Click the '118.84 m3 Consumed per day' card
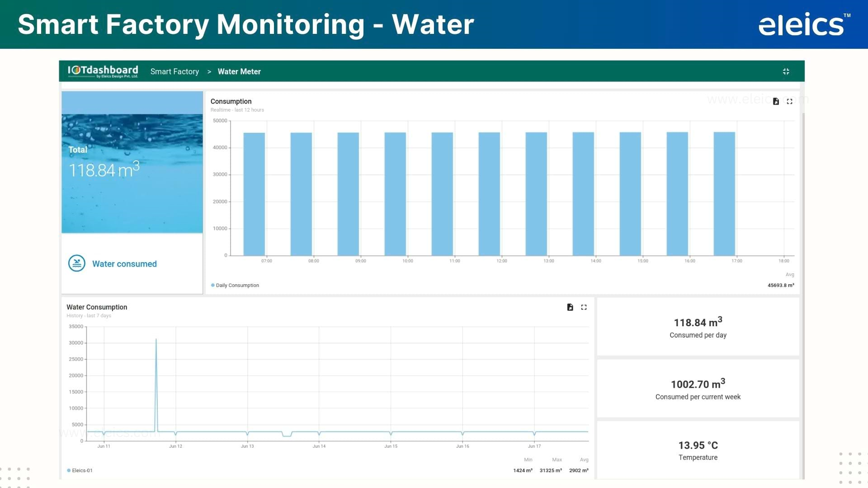 698,327
